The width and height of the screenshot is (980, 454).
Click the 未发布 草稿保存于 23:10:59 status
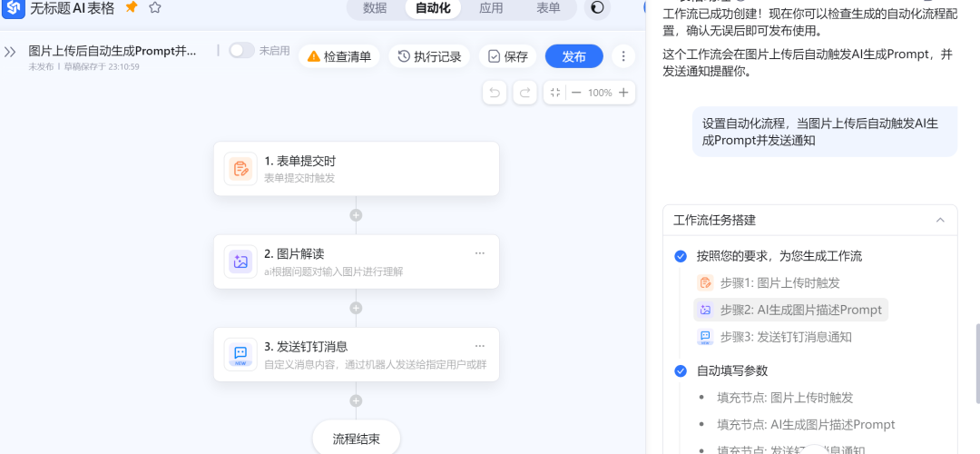pos(83,66)
